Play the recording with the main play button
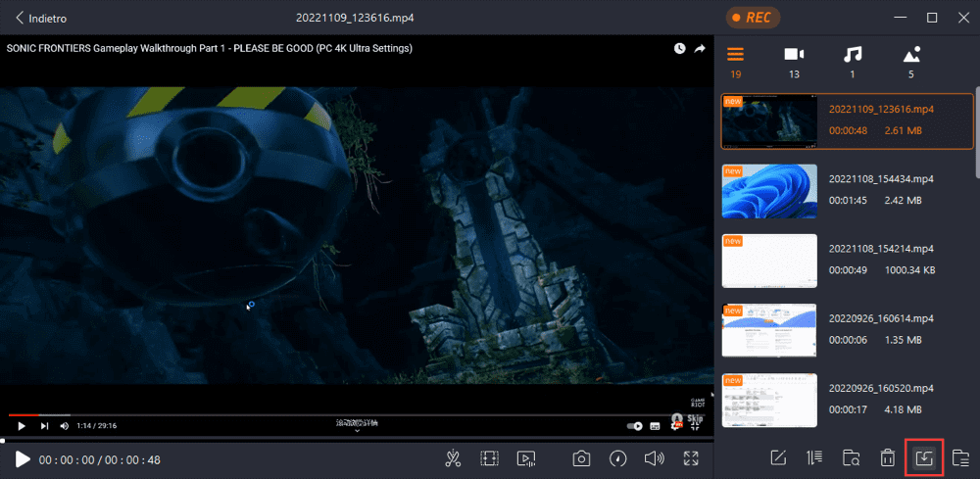Screen dimensions: 980x479 coord(23,459)
